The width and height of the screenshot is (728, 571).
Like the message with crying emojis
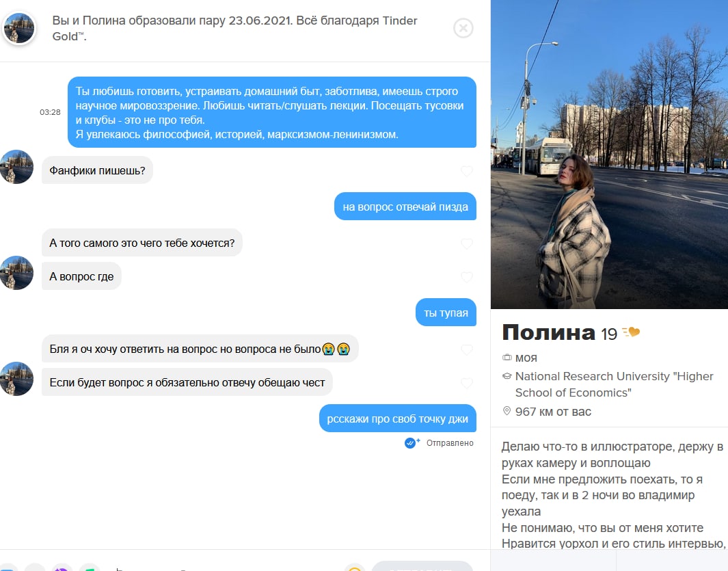point(467,349)
